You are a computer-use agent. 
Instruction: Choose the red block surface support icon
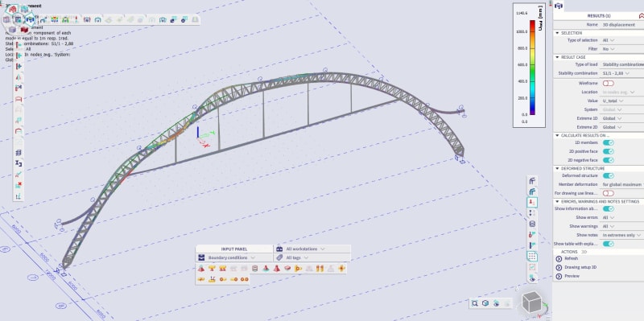click(x=287, y=269)
